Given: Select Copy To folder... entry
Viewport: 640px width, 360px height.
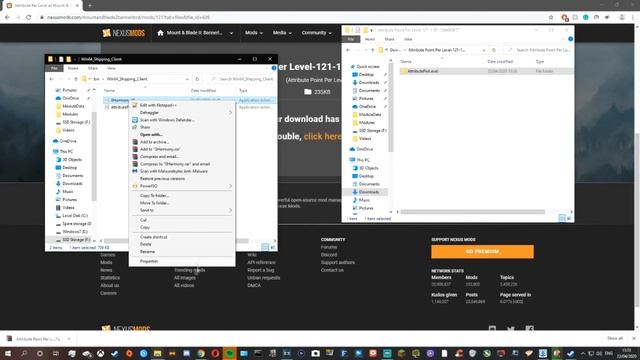Looking at the screenshot, I should (154, 196).
